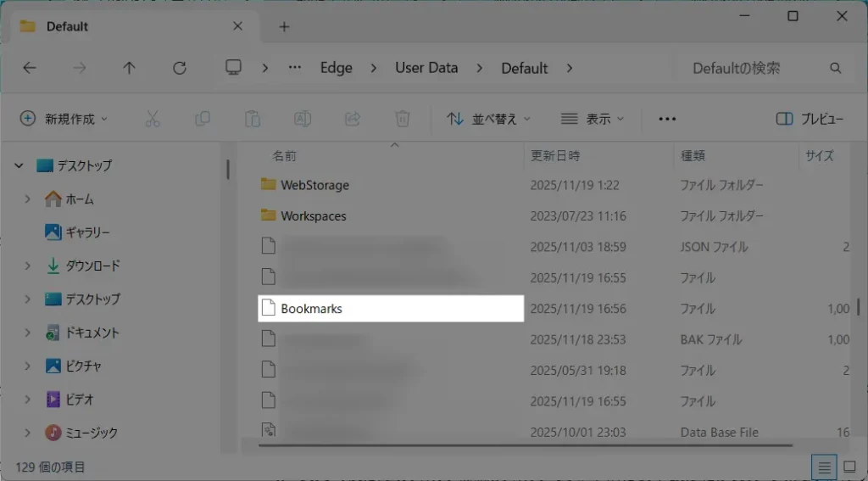Click the Paste clipboard icon
Viewport: 868px width, 481px height.
[x=252, y=119]
